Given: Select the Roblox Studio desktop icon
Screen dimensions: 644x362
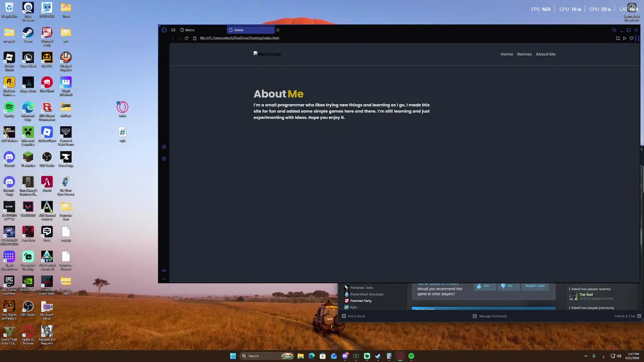Looking at the screenshot, I should (9, 61).
